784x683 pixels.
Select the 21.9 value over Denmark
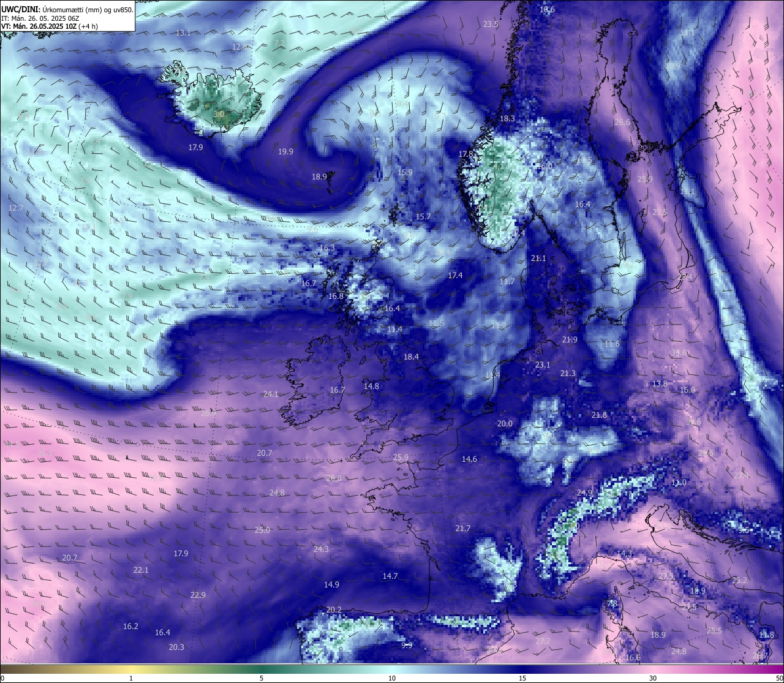pyautogui.click(x=570, y=339)
